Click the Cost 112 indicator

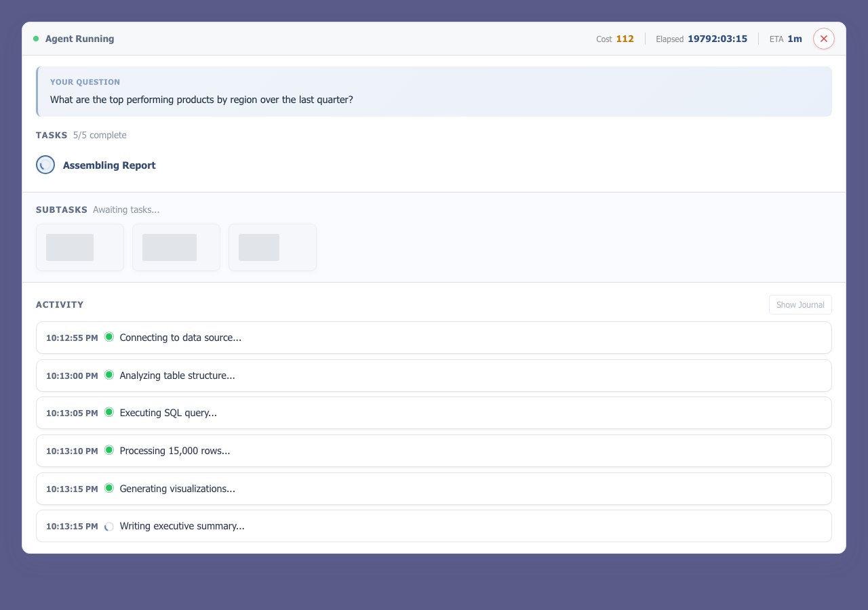615,39
